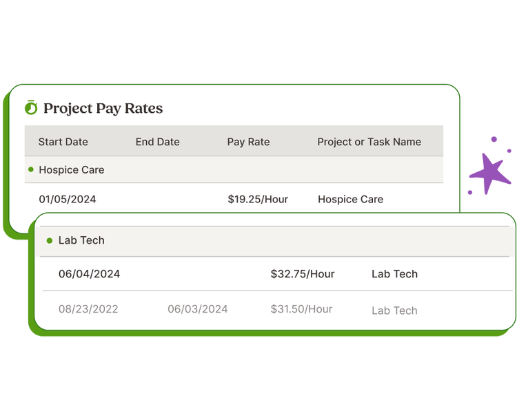517x420 pixels.
Task: Sort by the End Date column header
Action: click(x=157, y=142)
